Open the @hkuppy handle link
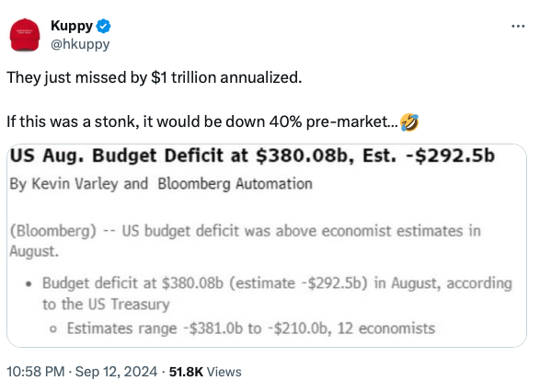 (80, 44)
